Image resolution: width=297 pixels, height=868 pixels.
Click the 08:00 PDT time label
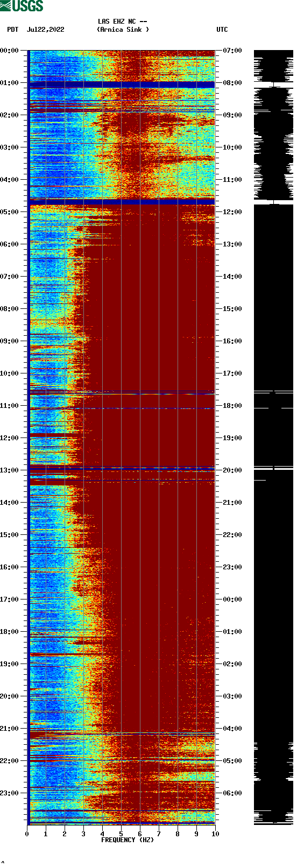(x=10, y=309)
